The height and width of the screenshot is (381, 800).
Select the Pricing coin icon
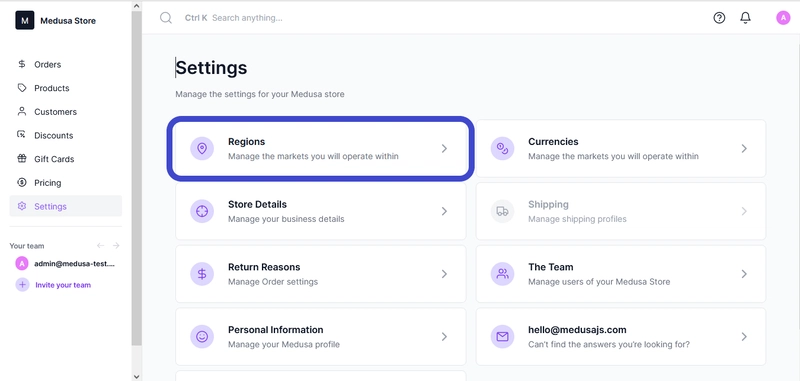click(x=21, y=183)
